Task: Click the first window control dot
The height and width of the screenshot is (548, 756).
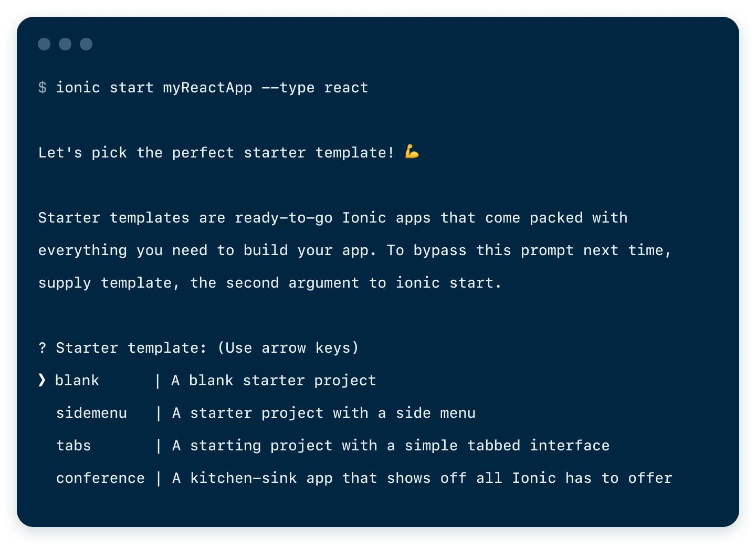Action: point(44,44)
